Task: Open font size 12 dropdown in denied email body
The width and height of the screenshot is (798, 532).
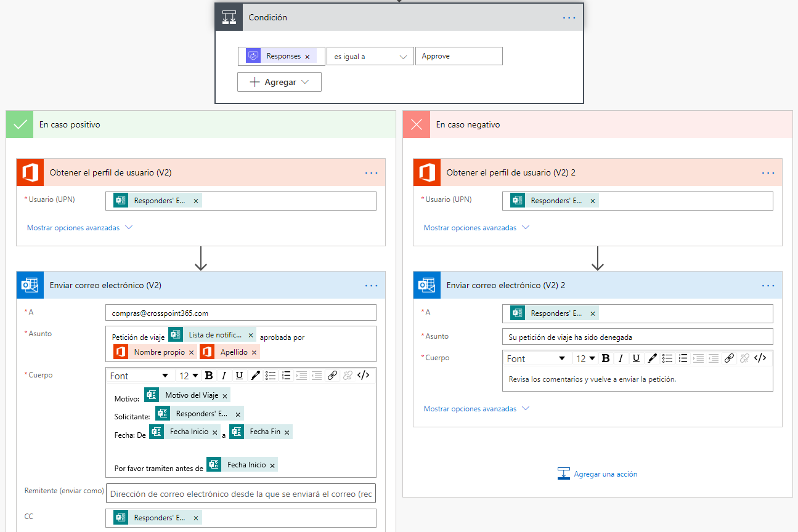Action: tap(585, 358)
